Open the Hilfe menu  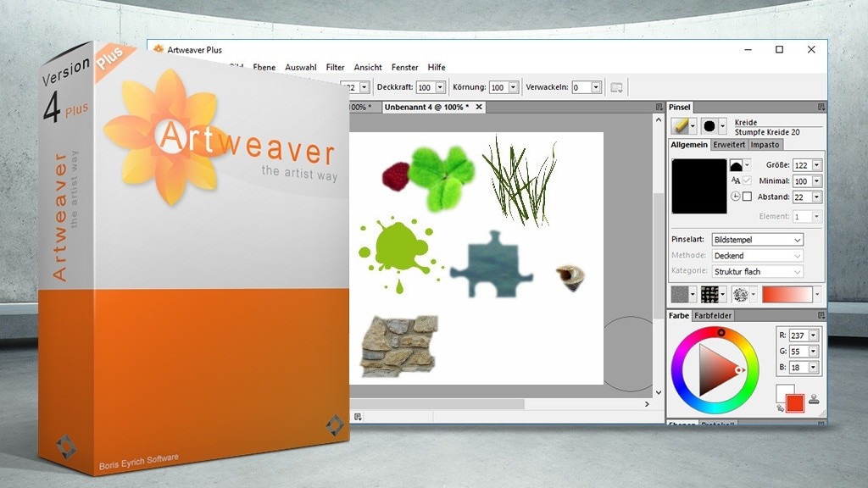click(x=437, y=67)
